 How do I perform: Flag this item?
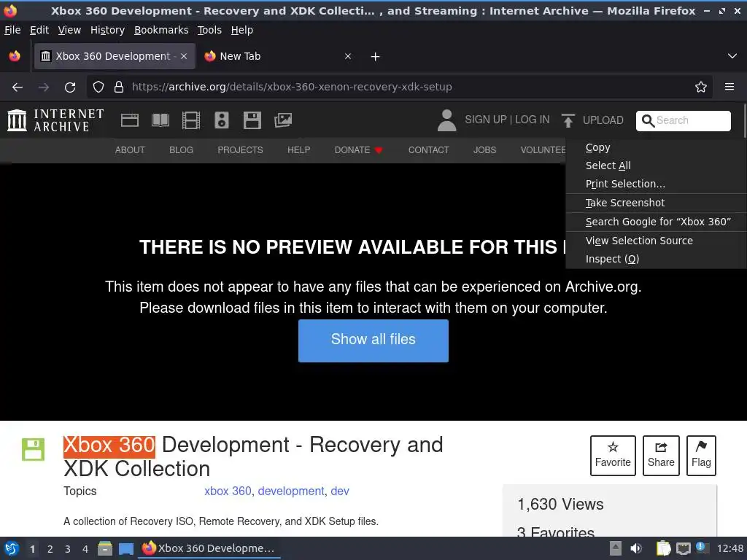pos(701,455)
